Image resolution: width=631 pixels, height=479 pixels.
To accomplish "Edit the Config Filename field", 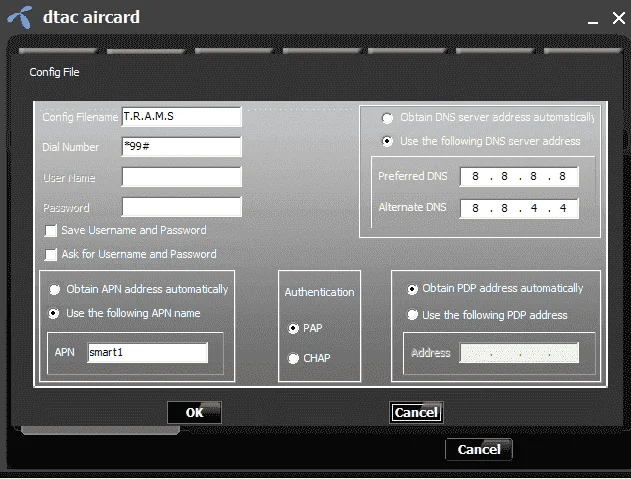I will 181,117.
